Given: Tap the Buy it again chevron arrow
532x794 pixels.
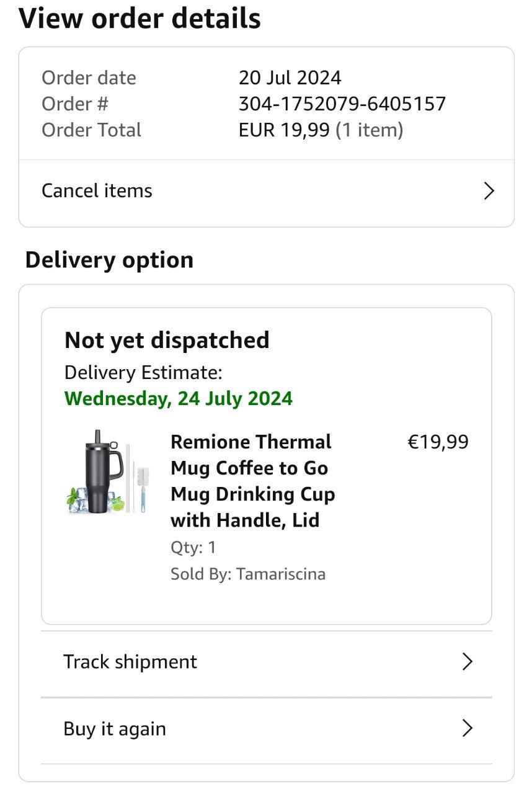Looking at the screenshot, I should (x=468, y=728).
